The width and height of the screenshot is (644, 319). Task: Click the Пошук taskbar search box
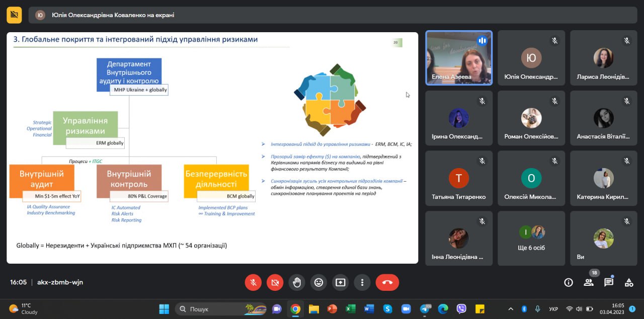(221, 308)
